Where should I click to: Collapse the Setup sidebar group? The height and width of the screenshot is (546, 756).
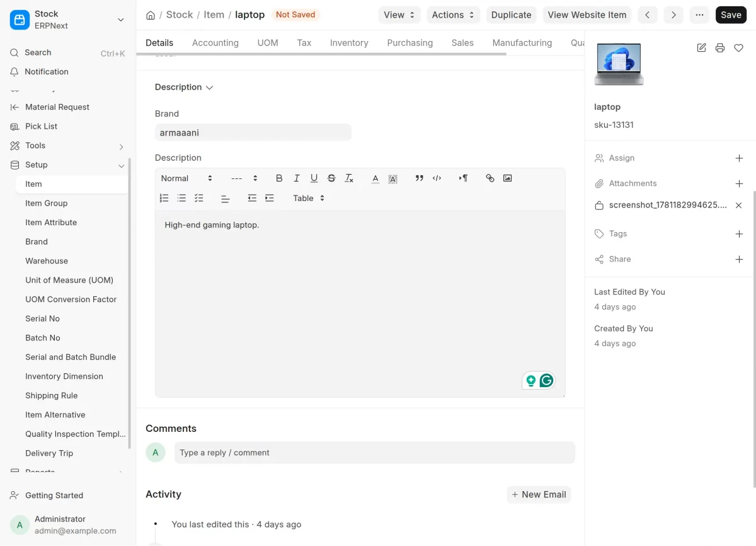tap(68, 165)
